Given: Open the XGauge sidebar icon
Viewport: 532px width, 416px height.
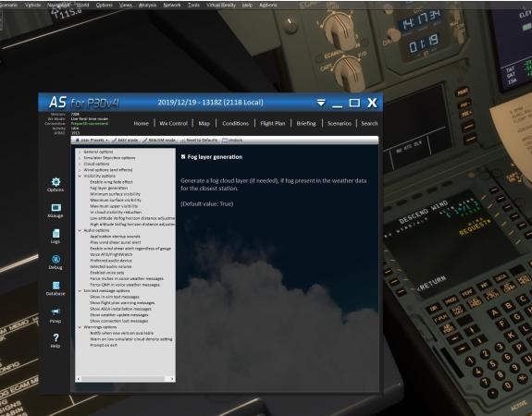Looking at the screenshot, I should (x=56, y=207).
